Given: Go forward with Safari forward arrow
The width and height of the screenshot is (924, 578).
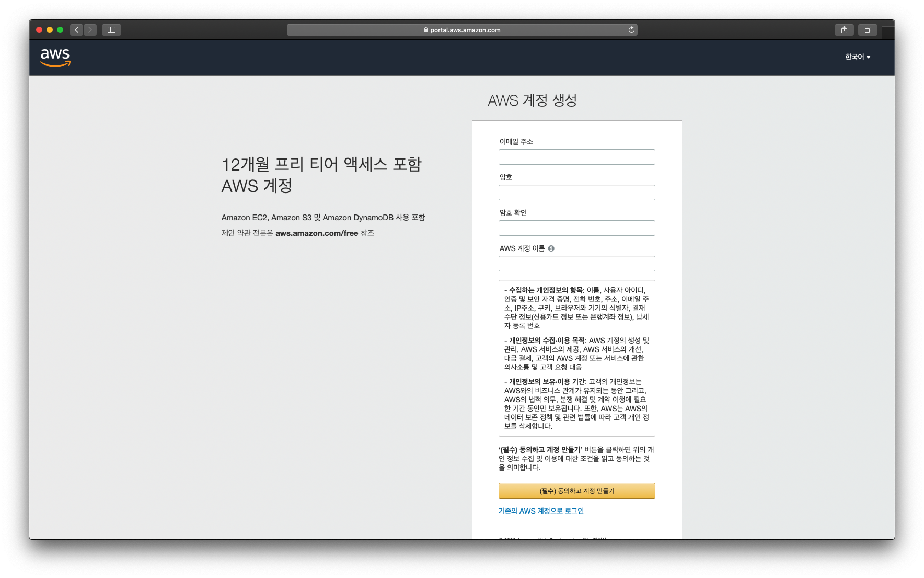Looking at the screenshot, I should point(90,30).
